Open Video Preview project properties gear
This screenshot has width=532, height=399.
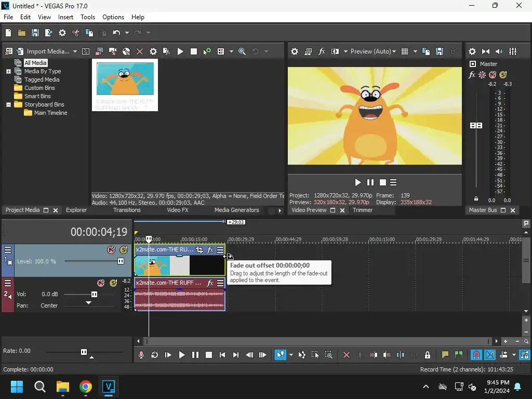click(x=295, y=51)
